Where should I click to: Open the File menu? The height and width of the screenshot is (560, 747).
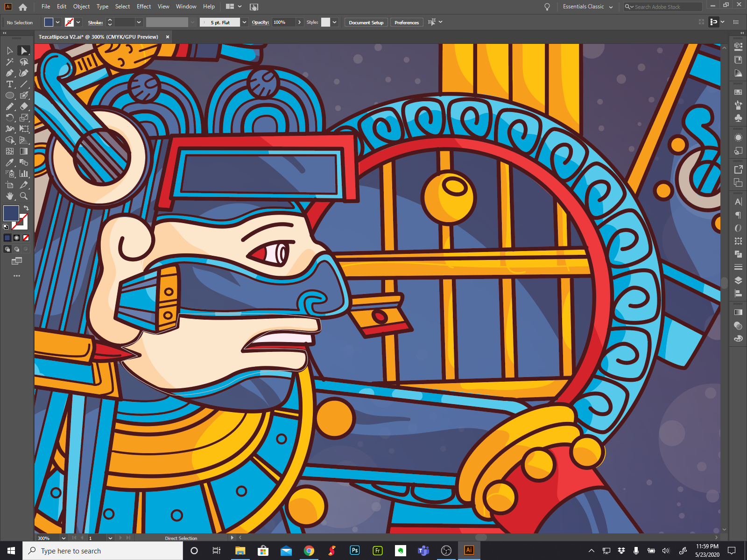[46, 7]
